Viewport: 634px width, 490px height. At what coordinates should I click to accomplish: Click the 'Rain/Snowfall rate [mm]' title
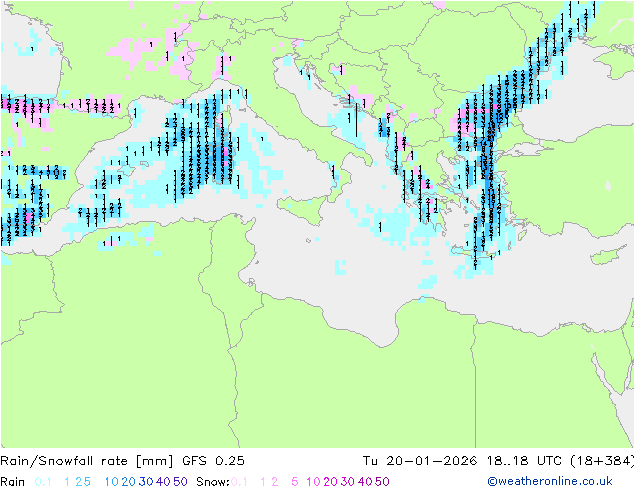[x=87, y=461]
